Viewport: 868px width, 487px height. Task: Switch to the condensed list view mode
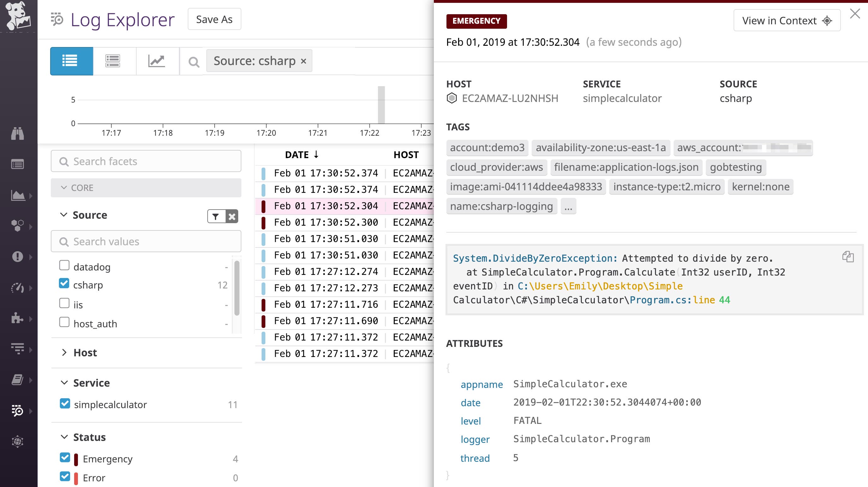coord(113,61)
